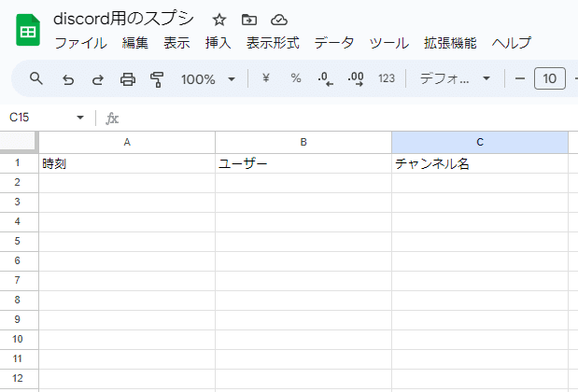Increase decimal places
The image size is (578, 392).
point(356,78)
